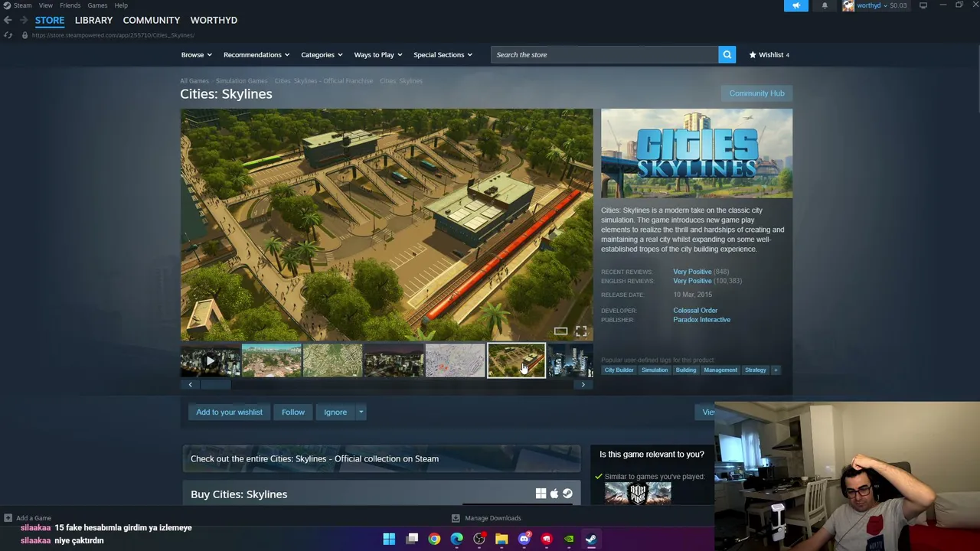Click the red Riot client taskbar icon
This screenshot has width=980, height=551.
[546, 539]
